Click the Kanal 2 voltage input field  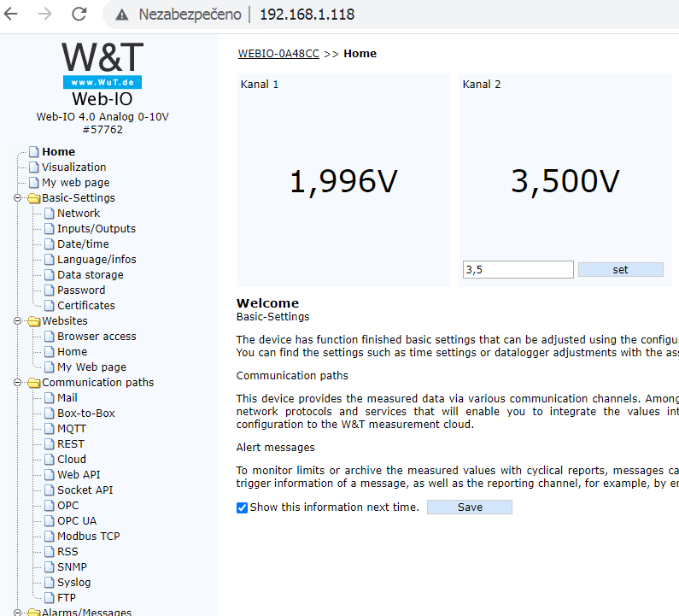tap(518, 269)
